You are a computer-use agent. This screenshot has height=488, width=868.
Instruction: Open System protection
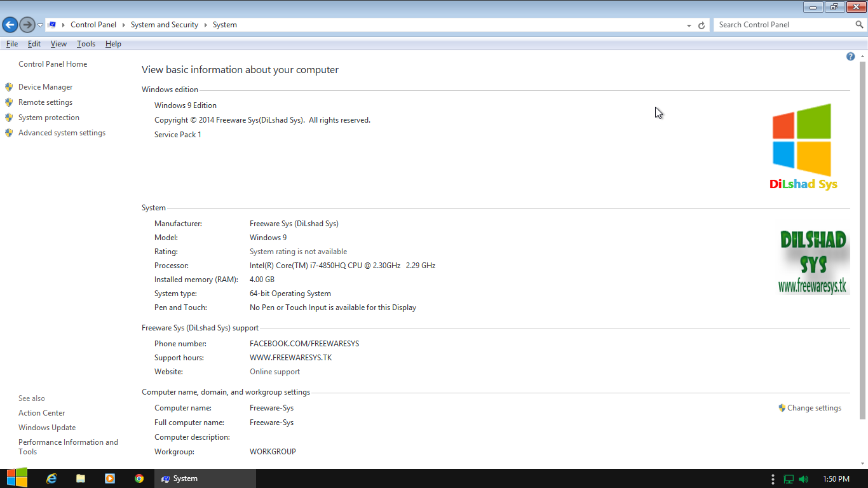[49, 118]
